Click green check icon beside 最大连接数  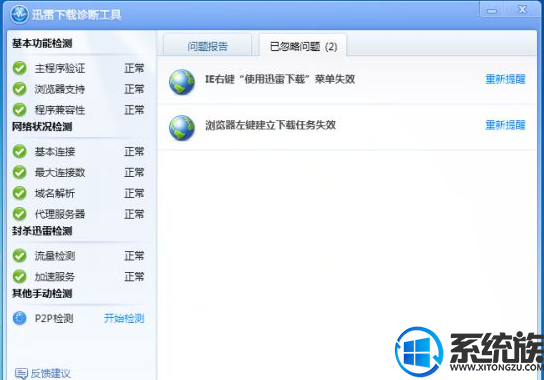[20, 172]
